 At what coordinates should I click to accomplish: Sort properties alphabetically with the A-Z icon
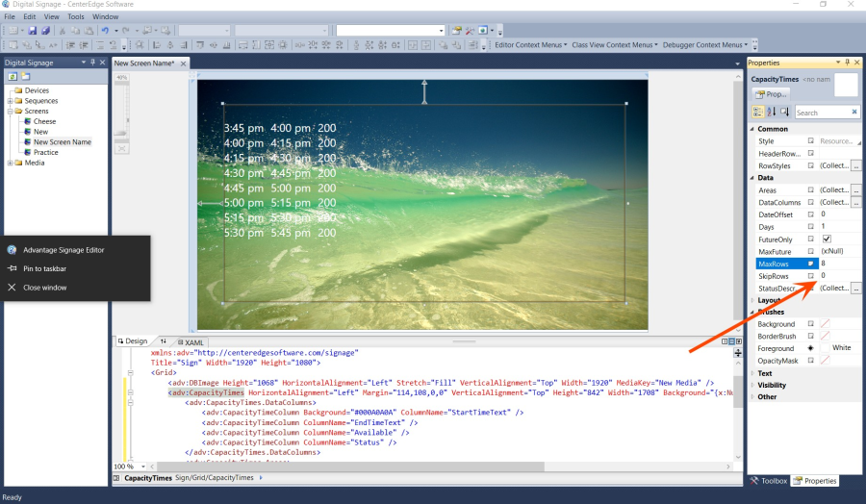772,112
